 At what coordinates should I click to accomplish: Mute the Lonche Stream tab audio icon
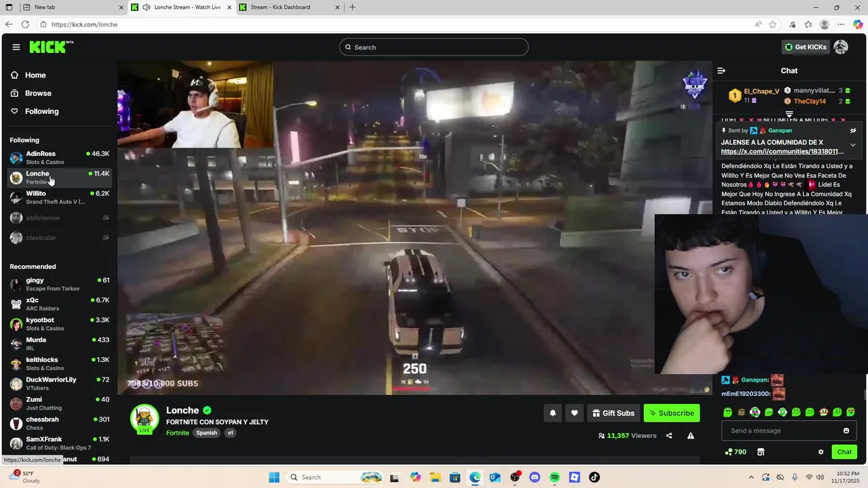(146, 7)
